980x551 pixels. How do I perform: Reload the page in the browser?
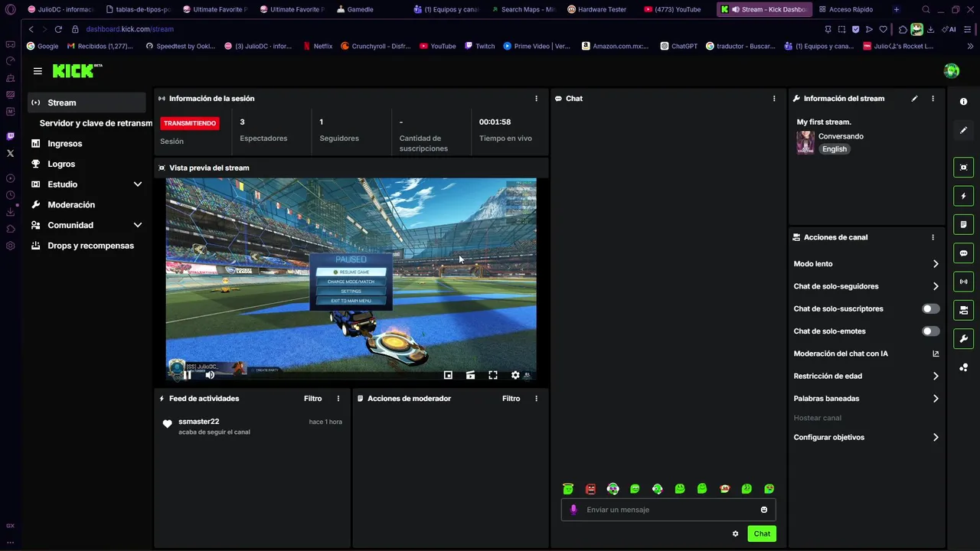[58, 29]
